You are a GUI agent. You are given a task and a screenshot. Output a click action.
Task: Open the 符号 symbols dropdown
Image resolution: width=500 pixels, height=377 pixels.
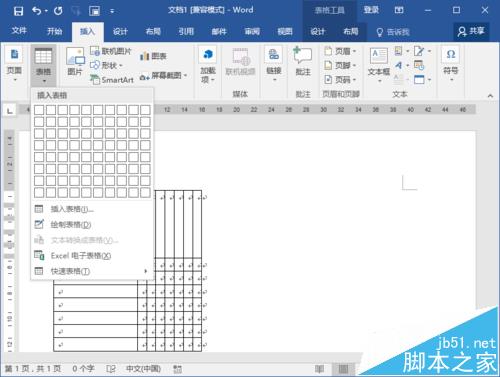tap(451, 65)
